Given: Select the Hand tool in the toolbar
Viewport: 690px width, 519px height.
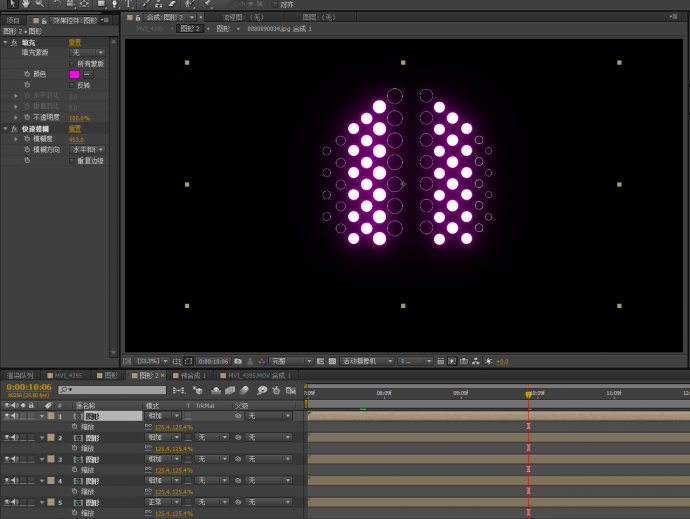Looking at the screenshot, I should (25, 4).
